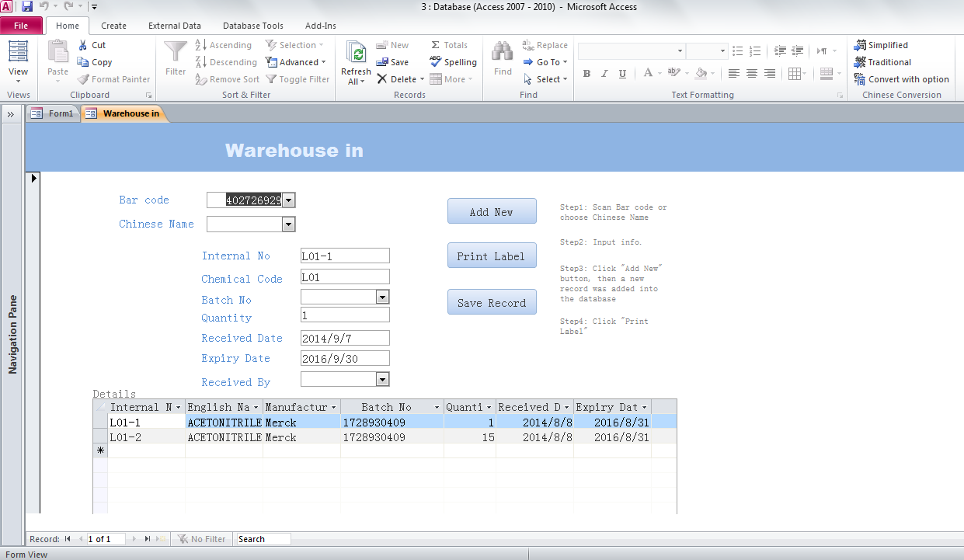The image size is (964, 560).
Task: Click the Save icon in the Quick Access Toolbar
Action: pos(27,7)
